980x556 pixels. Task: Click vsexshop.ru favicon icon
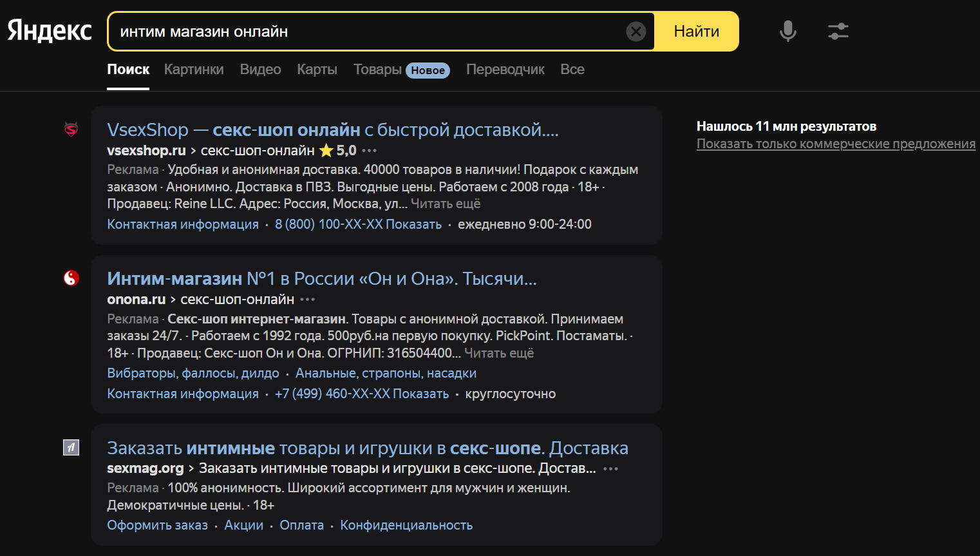71,129
